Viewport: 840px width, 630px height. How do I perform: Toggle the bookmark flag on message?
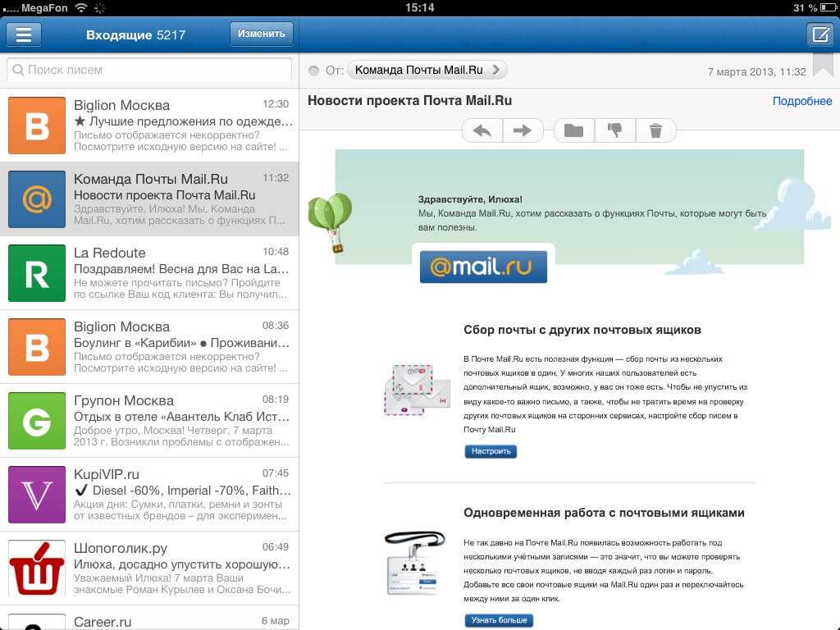pos(823,66)
